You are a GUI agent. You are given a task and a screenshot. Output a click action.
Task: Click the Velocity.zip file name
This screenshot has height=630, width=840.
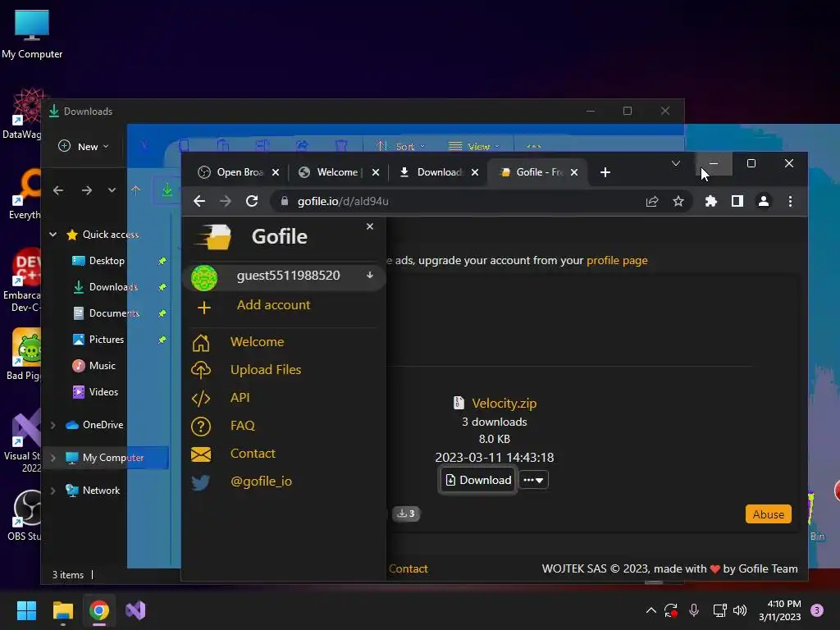(x=504, y=404)
